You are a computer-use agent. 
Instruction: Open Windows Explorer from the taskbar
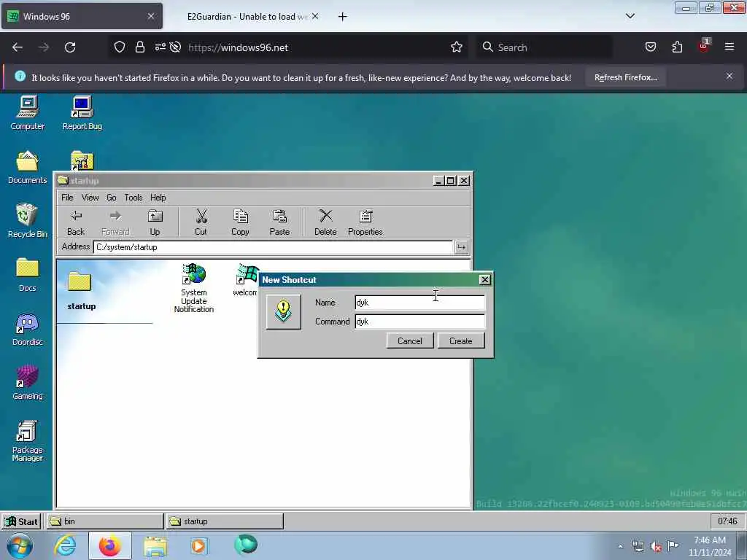[155, 545]
